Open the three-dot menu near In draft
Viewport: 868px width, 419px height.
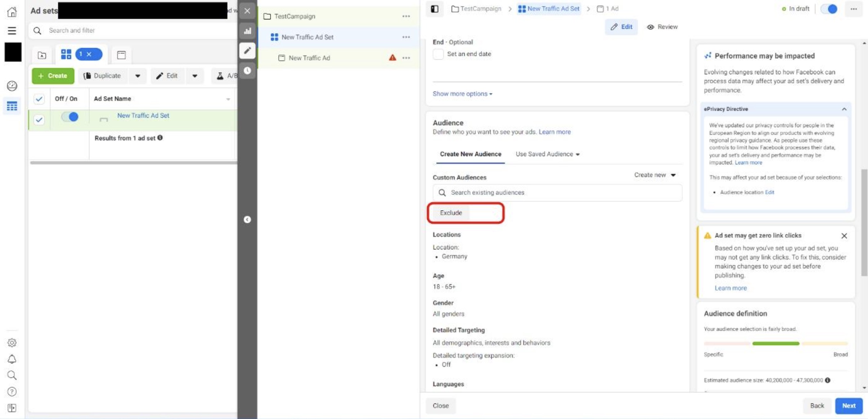coord(854,9)
